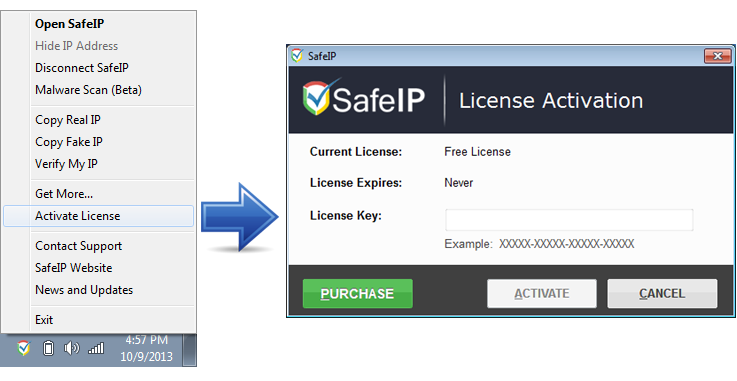Close the SafeIP License Activation dialog
This screenshot has width=737, height=381.
[x=718, y=56]
